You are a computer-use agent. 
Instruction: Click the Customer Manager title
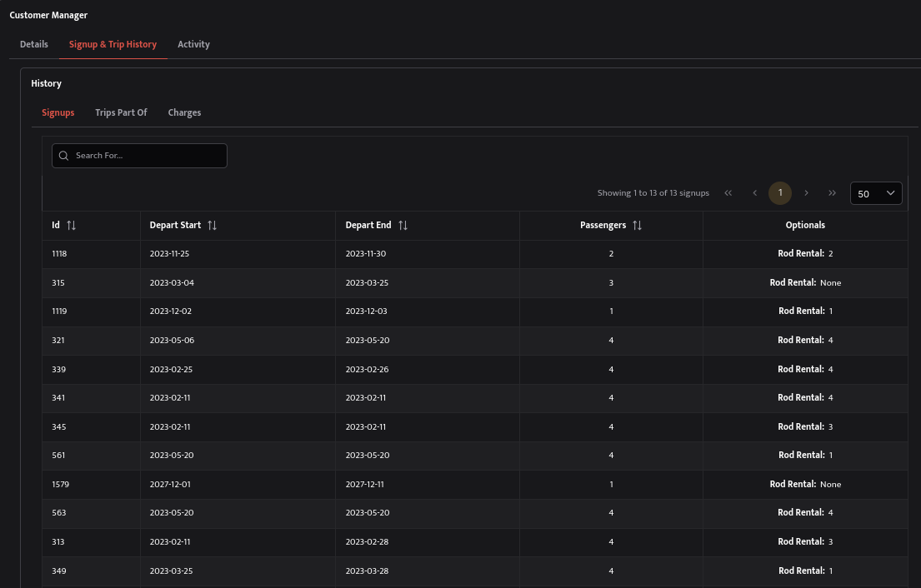point(48,15)
